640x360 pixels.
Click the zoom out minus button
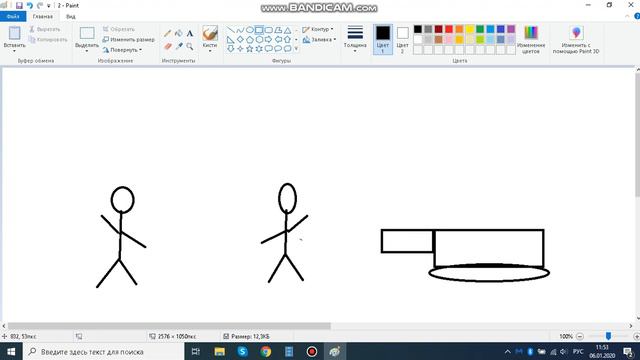580,336
